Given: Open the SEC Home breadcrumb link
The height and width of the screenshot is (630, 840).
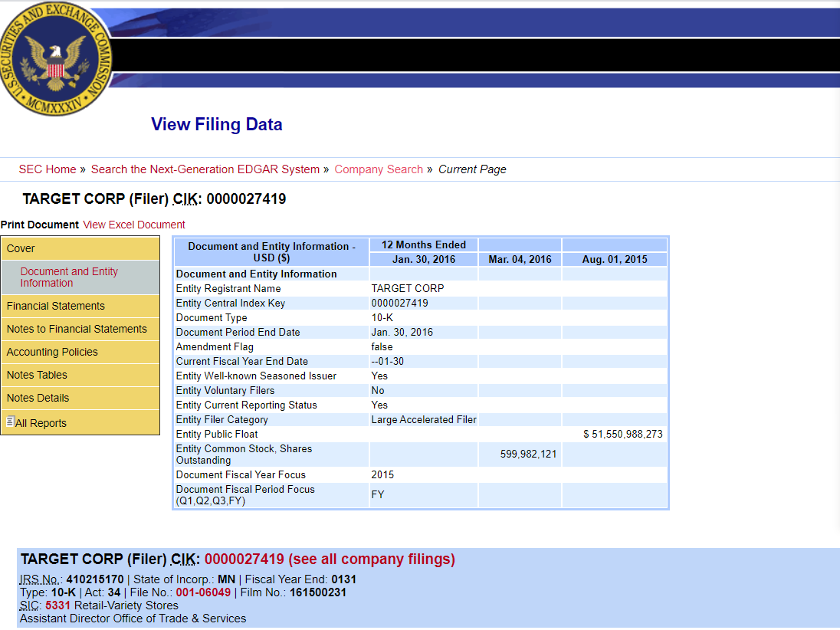Looking at the screenshot, I should (48, 169).
